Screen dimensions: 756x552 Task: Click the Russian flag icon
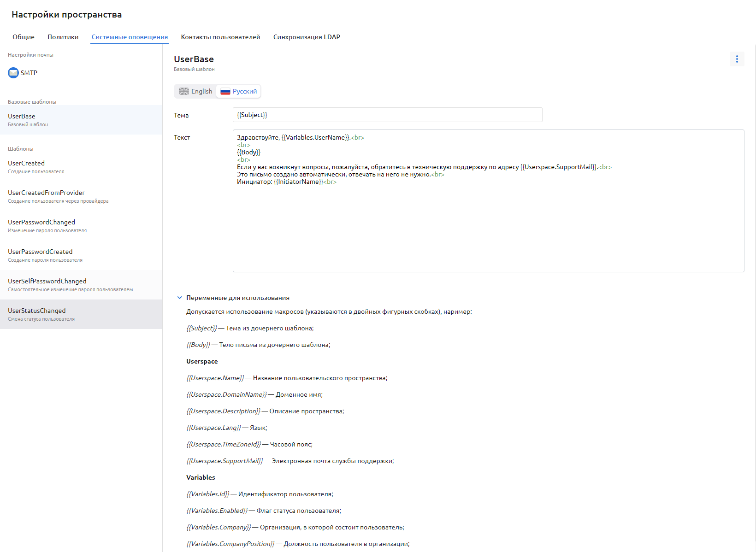coord(225,91)
